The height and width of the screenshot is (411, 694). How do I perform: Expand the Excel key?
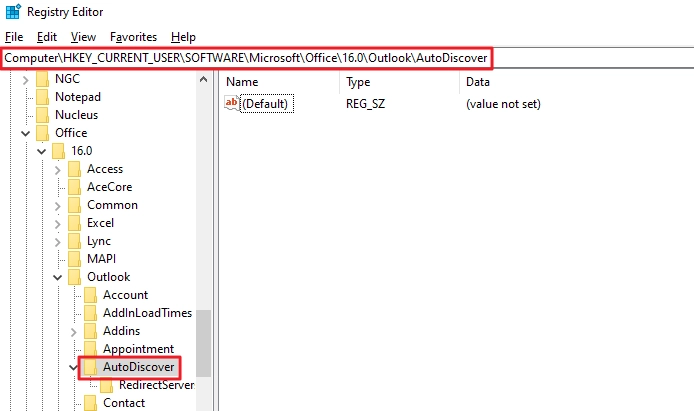click(58, 224)
